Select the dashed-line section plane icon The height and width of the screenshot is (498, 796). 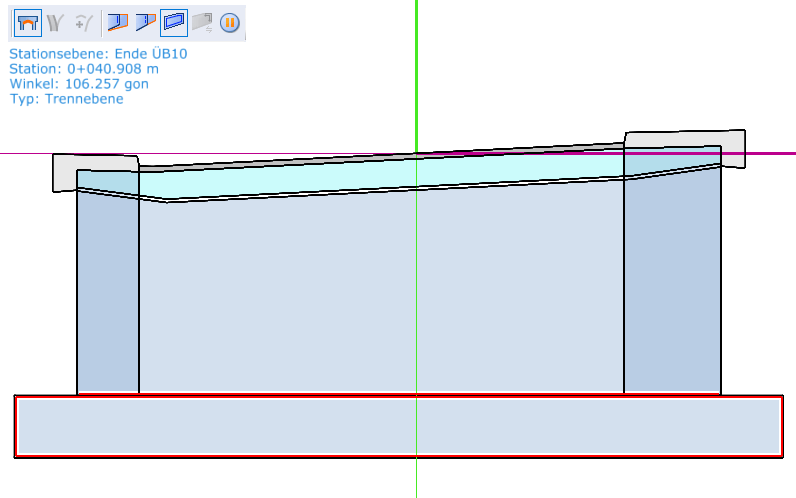(x=146, y=23)
